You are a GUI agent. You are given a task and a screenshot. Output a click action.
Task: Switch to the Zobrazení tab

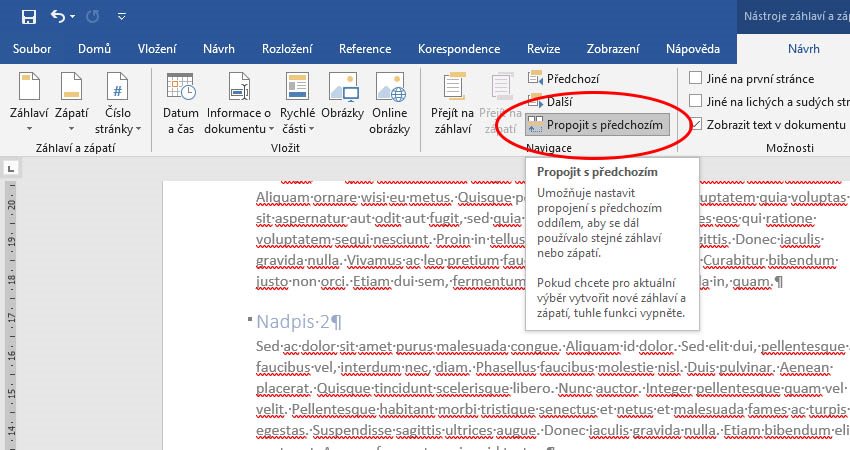point(613,49)
